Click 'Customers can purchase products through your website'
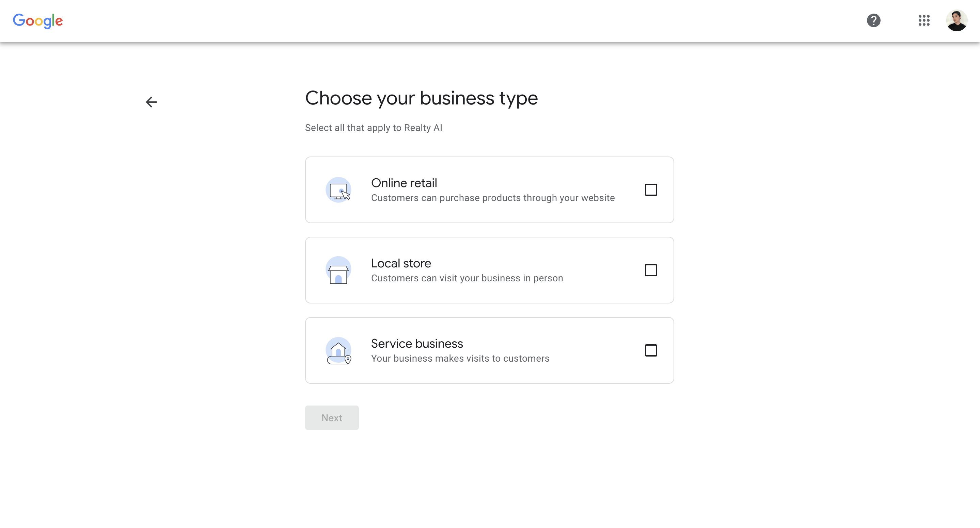This screenshot has height=528, width=980. (493, 198)
